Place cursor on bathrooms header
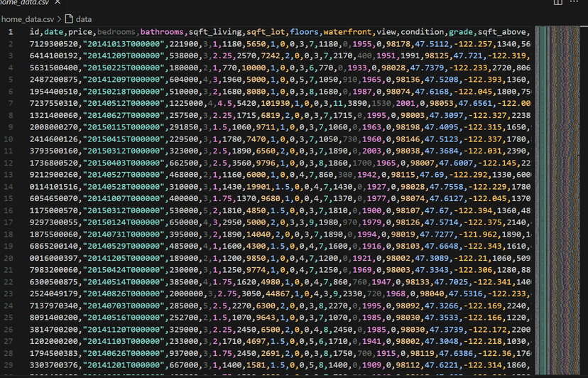The image size is (588, 378). (162, 32)
